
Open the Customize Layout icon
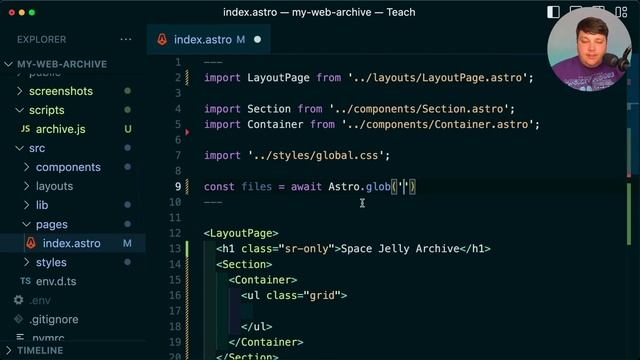tap(622, 12)
